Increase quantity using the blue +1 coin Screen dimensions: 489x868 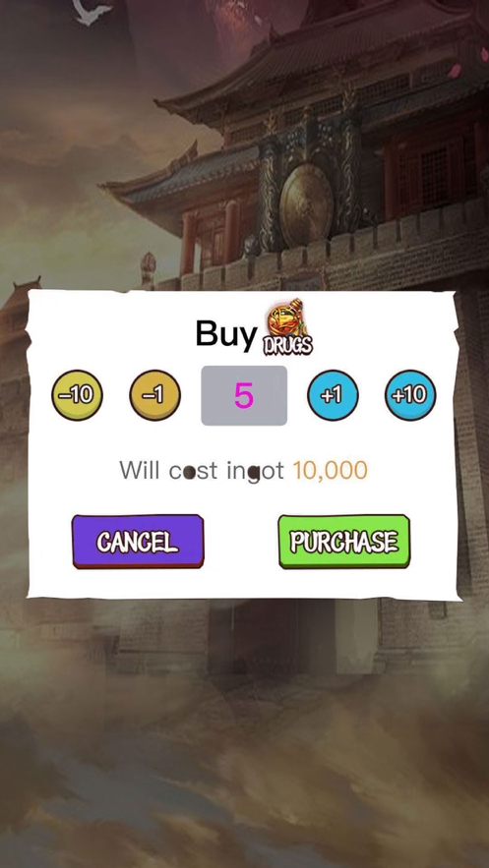tap(333, 395)
